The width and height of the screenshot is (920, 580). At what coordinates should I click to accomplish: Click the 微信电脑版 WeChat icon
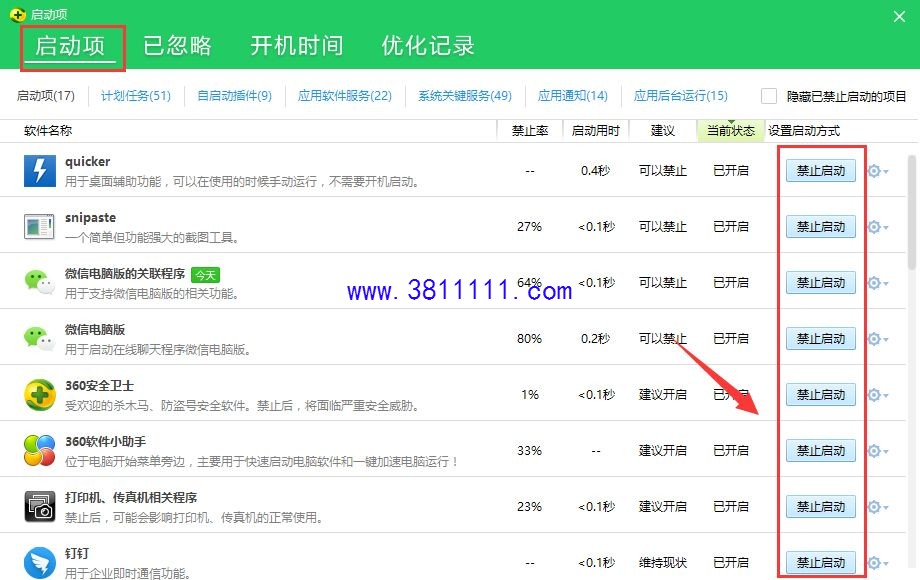[39, 338]
